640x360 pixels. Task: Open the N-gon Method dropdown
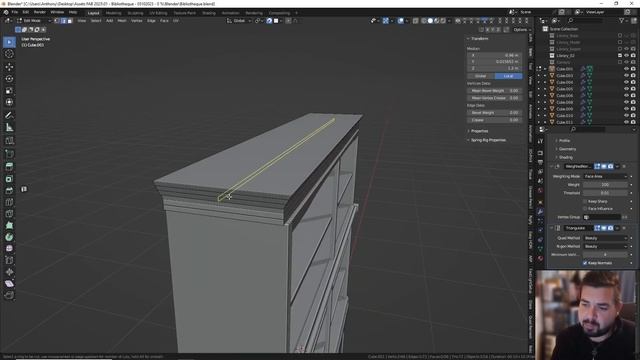point(605,246)
